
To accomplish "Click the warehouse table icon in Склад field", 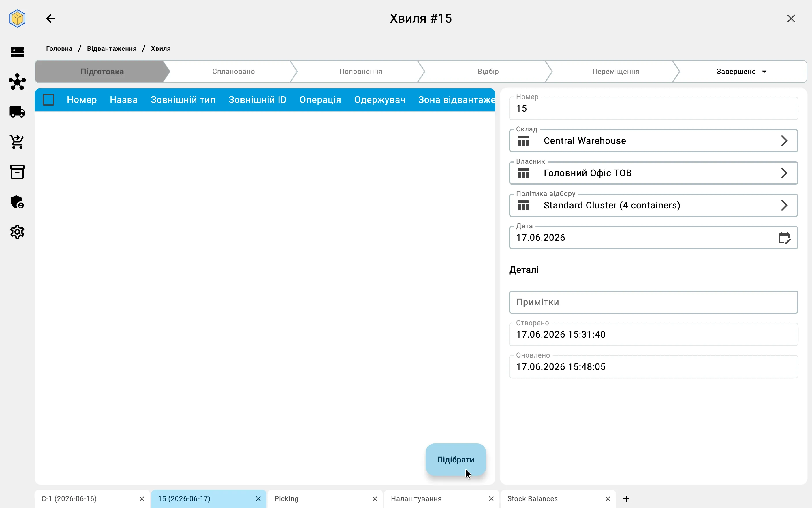I will (523, 141).
